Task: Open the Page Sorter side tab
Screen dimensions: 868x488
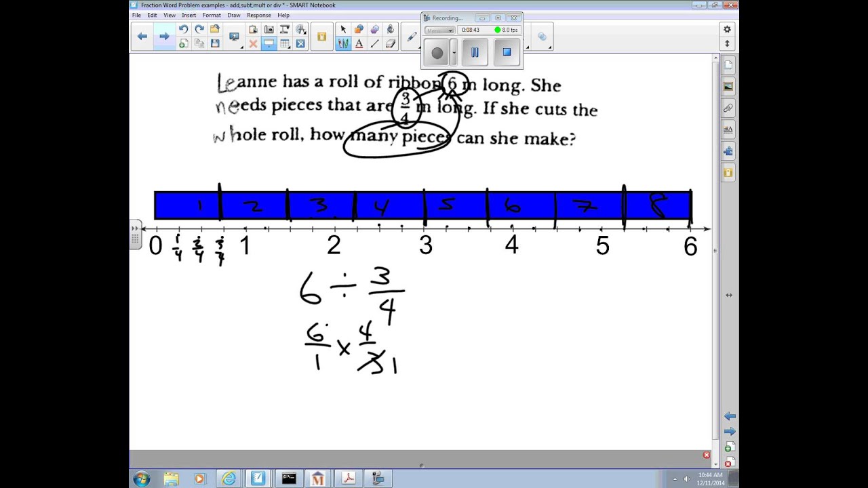Action: [x=728, y=65]
